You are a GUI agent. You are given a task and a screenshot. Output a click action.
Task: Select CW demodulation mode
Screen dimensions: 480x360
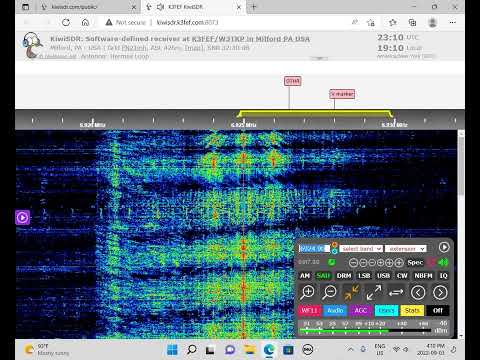(x=402, y=276)
